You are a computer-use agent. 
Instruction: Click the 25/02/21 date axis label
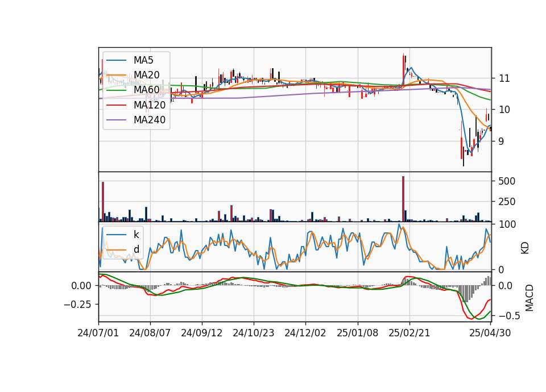pos(409,333)
